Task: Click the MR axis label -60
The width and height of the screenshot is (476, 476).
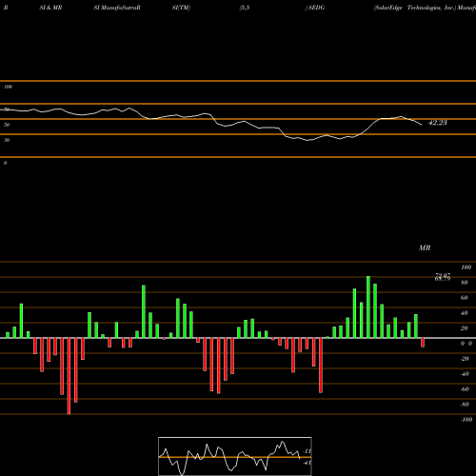Action: coord(465,389)
